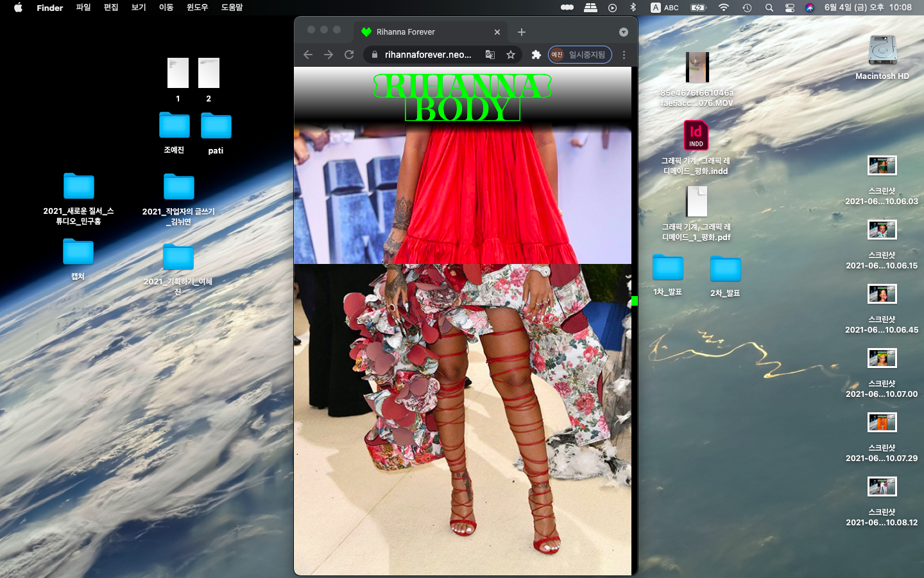Go back in the Chrome browser
The height and width of the screenshot is (578, 924).
[x=308, y=55]
